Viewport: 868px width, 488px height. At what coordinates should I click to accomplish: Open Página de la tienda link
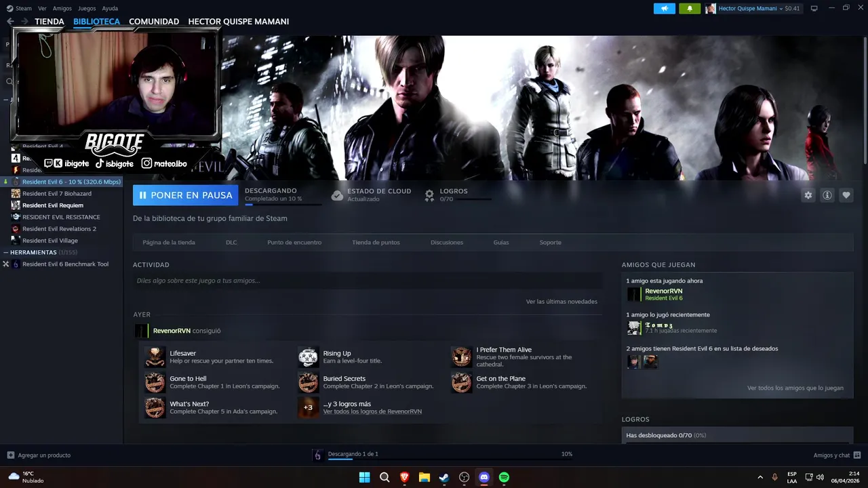(169, 242)
